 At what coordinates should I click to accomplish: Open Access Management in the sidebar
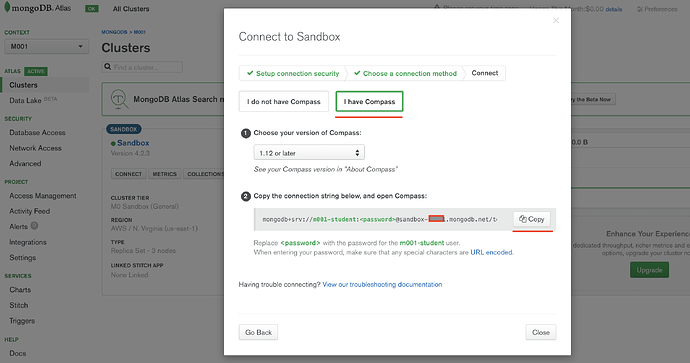43,195
